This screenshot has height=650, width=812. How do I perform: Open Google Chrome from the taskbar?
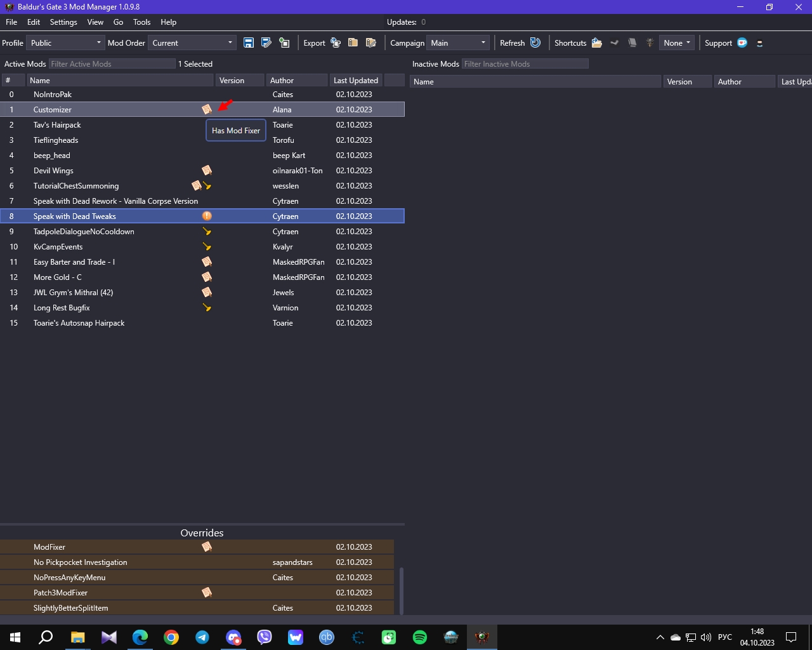171,637
